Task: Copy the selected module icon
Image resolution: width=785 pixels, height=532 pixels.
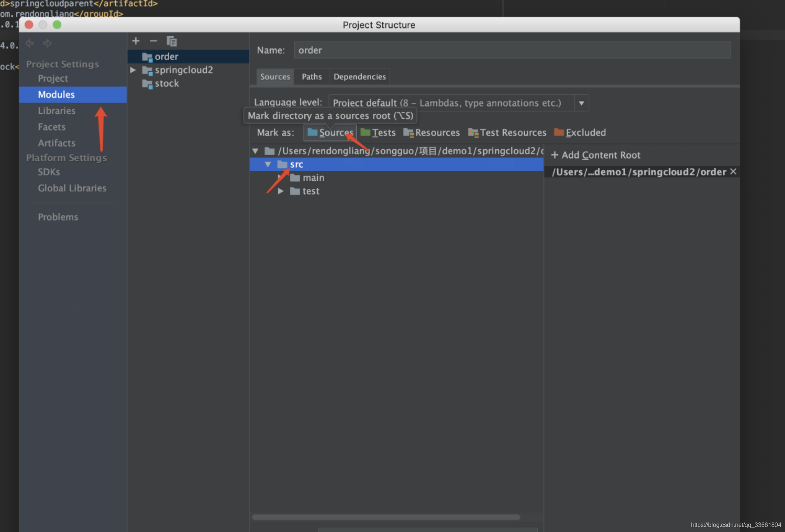Action: [171, 41]
